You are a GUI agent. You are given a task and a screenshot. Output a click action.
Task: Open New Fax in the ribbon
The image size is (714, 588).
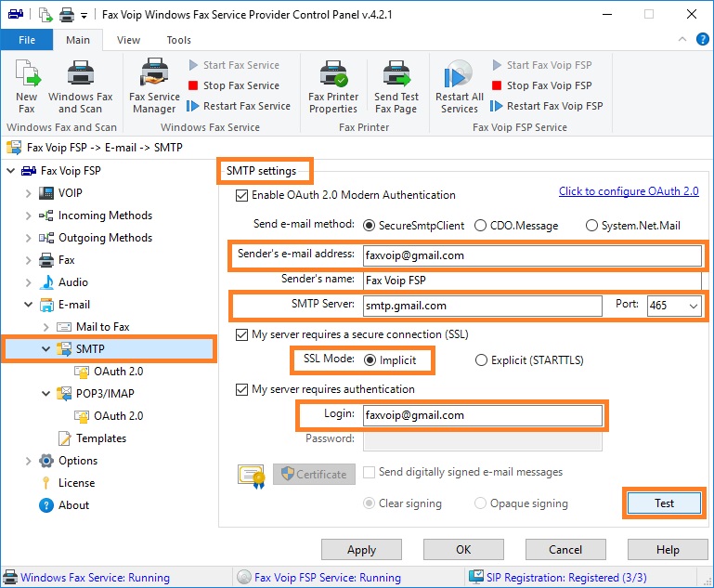(x=27, y=86)
